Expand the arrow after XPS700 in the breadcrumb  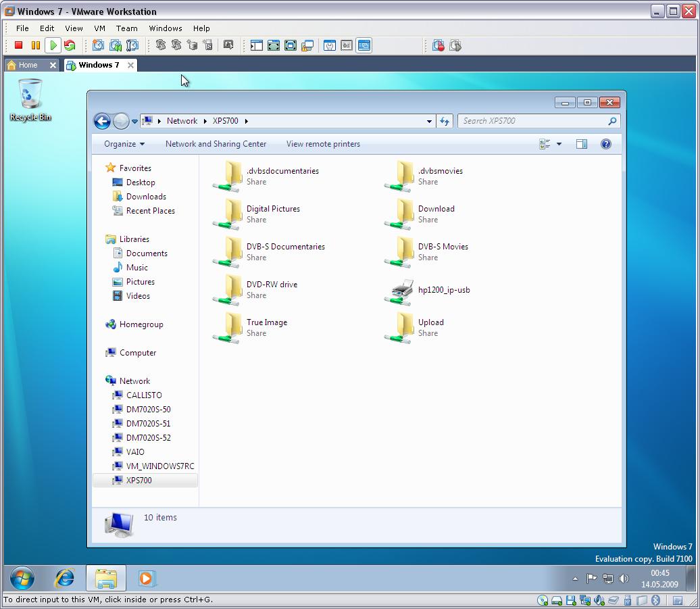[246, 121]
